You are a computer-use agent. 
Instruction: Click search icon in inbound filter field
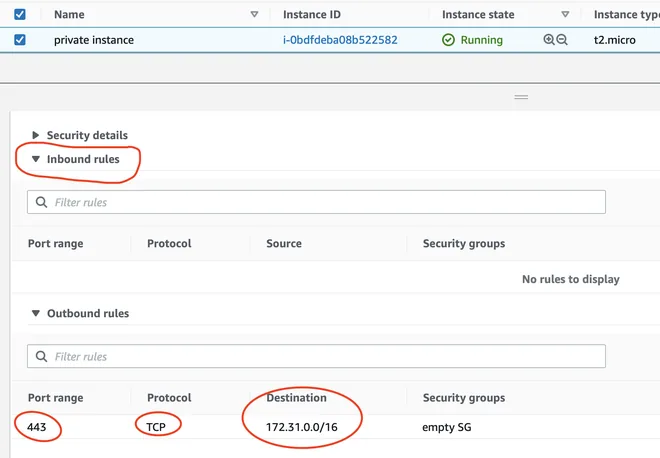(x=41, y=202)
